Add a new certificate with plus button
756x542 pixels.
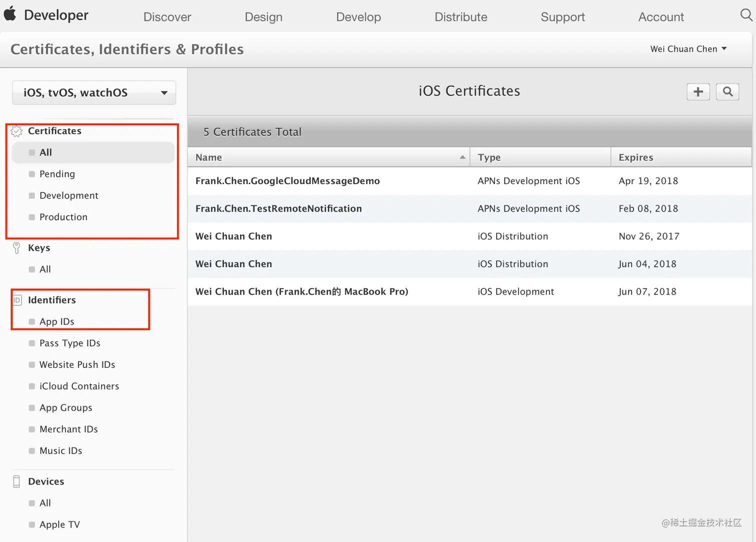(x=698, y=92)
